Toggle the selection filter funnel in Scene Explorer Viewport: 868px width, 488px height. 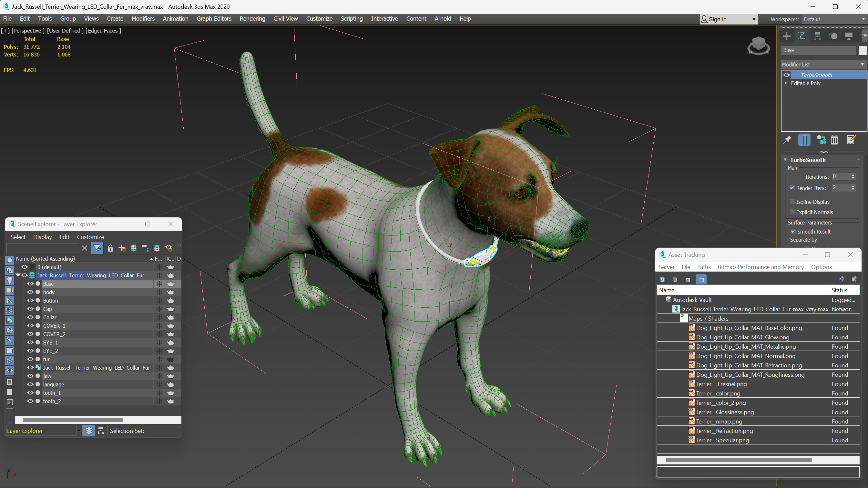coord(97,248)
